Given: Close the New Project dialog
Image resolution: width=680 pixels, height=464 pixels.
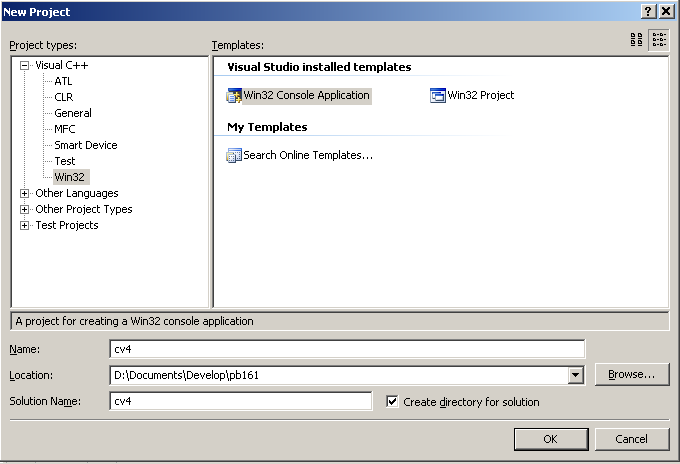Looking at the screenshot, I should click(x=666, y=11).
